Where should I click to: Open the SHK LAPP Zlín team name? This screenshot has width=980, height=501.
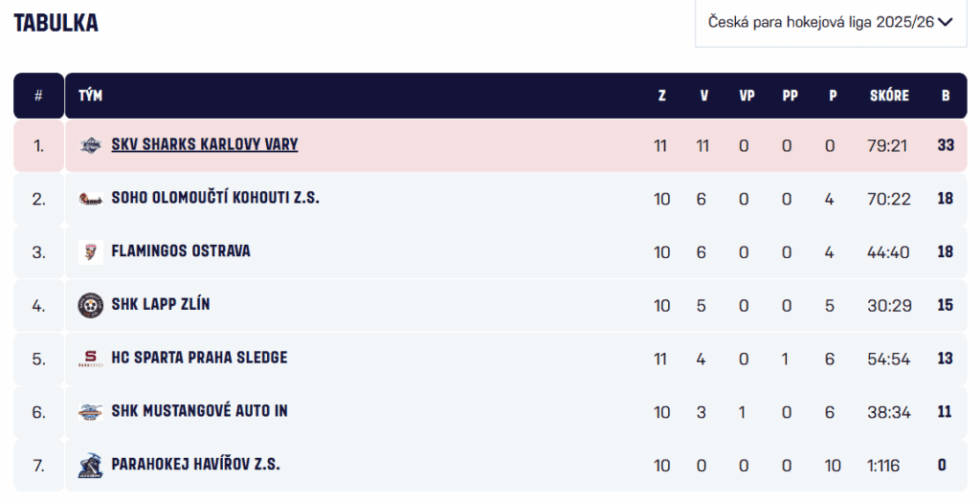[161, 305]
